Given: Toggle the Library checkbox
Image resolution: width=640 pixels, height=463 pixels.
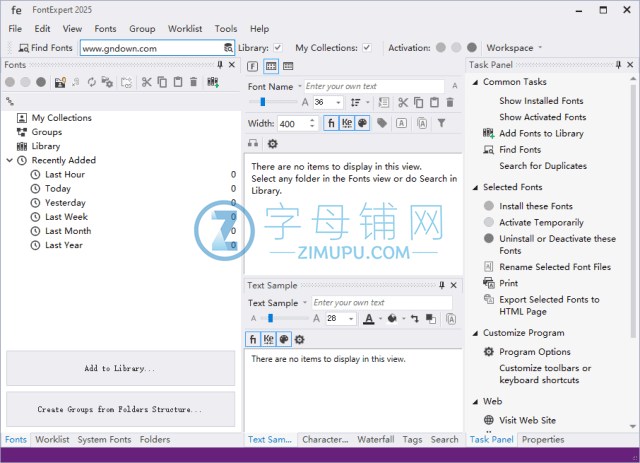Looking at the screenshot, I should (278, 48).
